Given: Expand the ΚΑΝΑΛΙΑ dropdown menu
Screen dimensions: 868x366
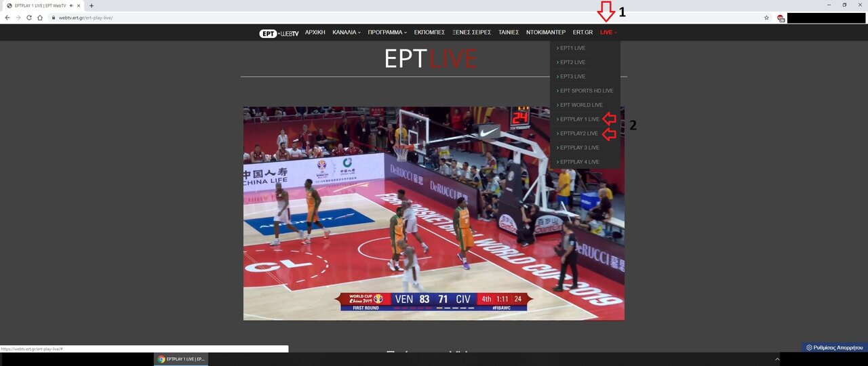Looking at the screenshot, I should pos(347,33).
